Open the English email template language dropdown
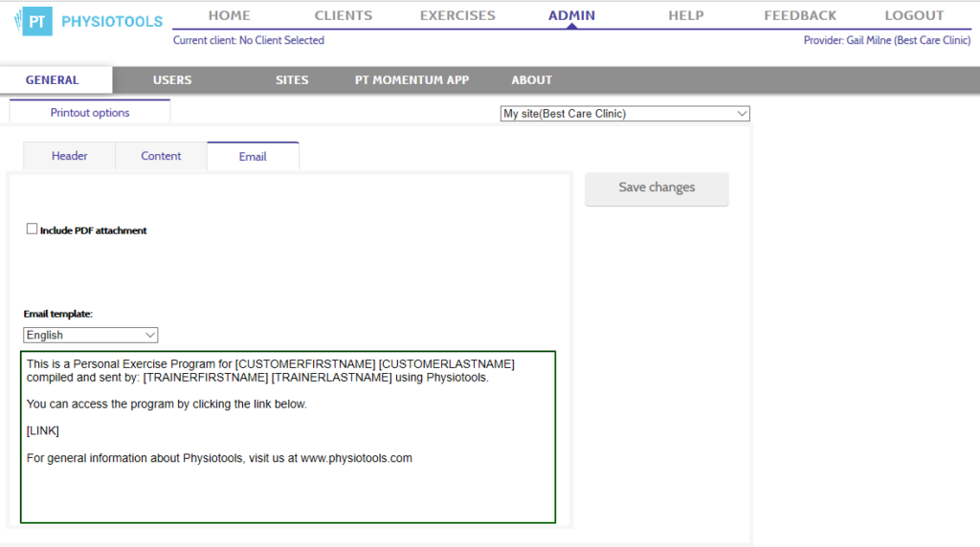The image size is (980, 547). (x=91, y=336)
